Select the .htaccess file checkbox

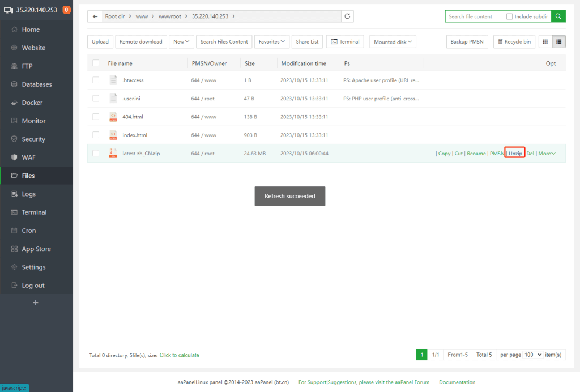pyautogui.click(x=96, y=80)
